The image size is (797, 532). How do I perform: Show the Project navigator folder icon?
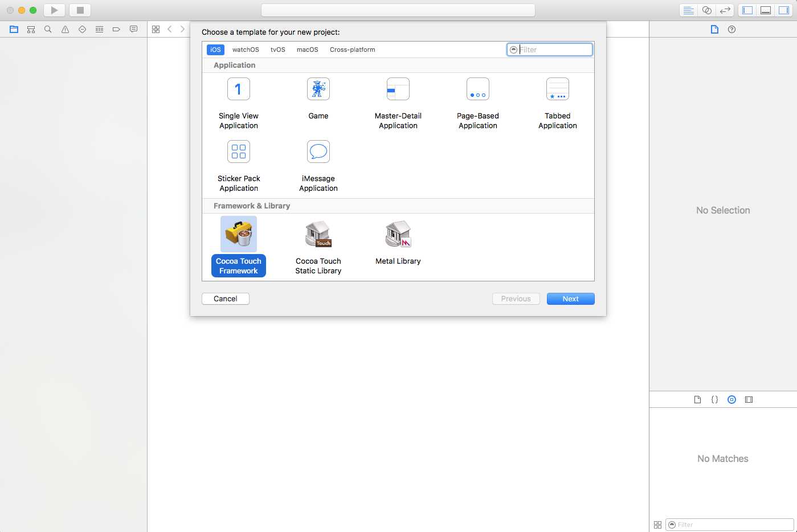(x=14, y=29)
